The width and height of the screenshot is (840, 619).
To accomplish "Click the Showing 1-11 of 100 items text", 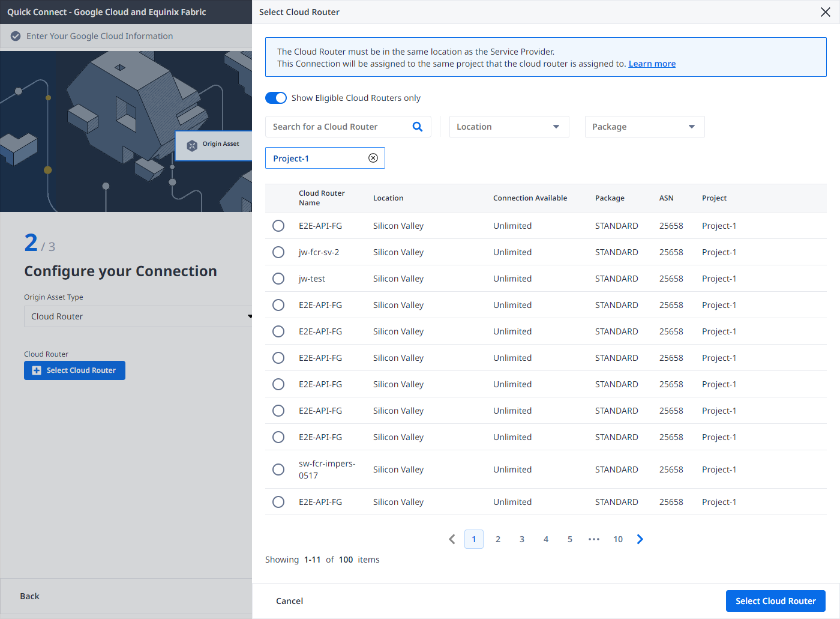I will [322, 560].
